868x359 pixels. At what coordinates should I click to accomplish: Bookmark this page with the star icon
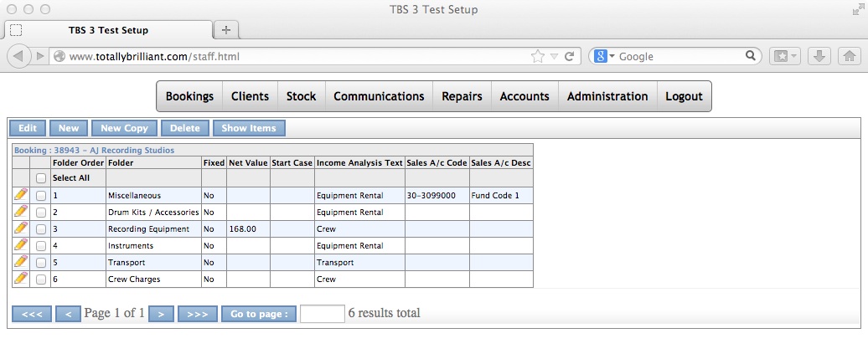point(538,56)
